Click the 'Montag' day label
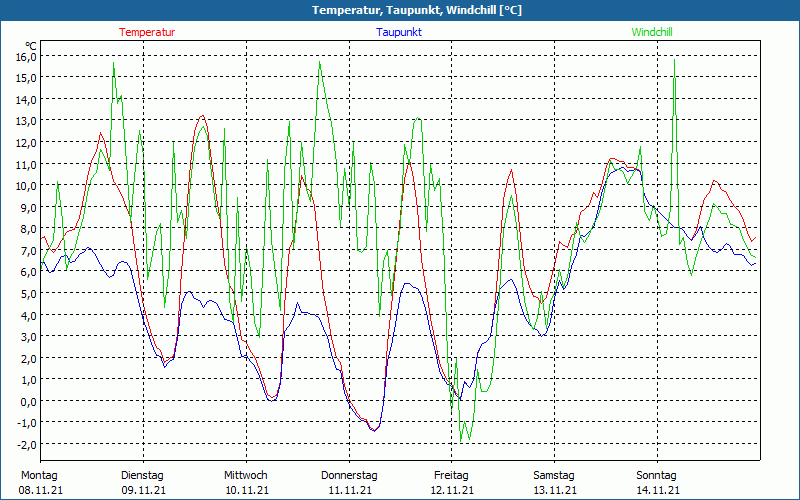800x500 pixels. (x=39, y=476)
